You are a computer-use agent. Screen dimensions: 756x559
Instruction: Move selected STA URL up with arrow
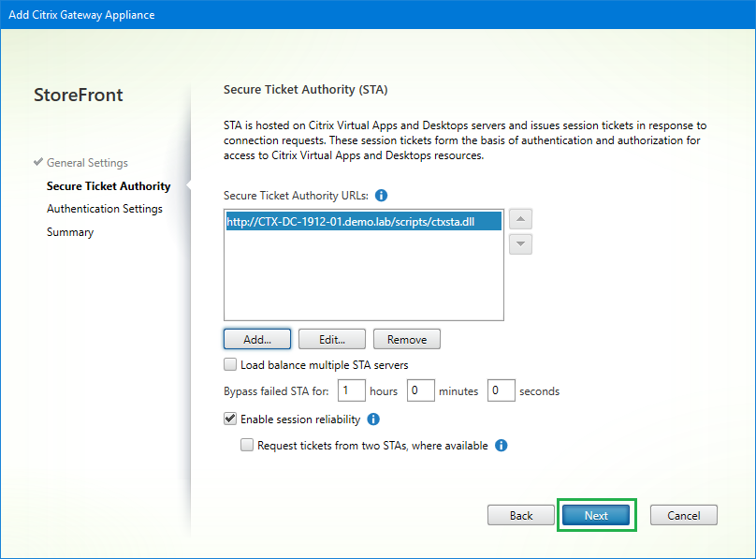pos(520,220)
